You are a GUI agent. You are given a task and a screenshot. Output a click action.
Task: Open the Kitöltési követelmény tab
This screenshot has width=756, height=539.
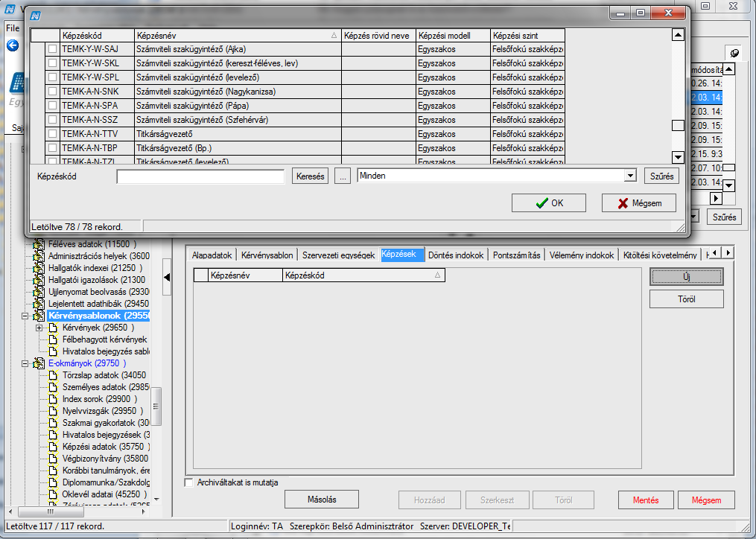660,255
